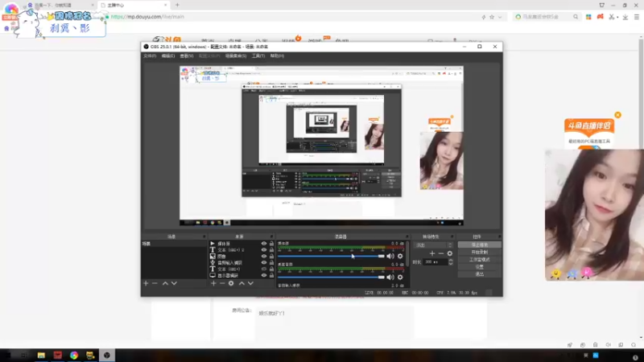The image size is (644, 362).
Task: Move the source up with the up arrow in the Sources panel
Action: pyautogui.click(x=242, y=283)
